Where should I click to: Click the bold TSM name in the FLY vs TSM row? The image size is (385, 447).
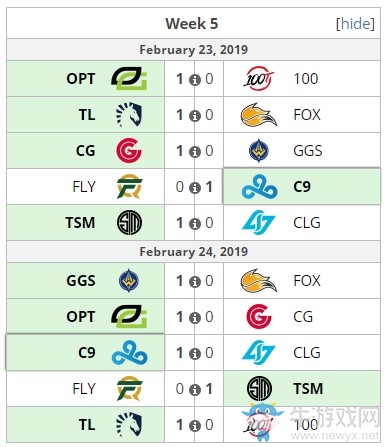[308, 389]
